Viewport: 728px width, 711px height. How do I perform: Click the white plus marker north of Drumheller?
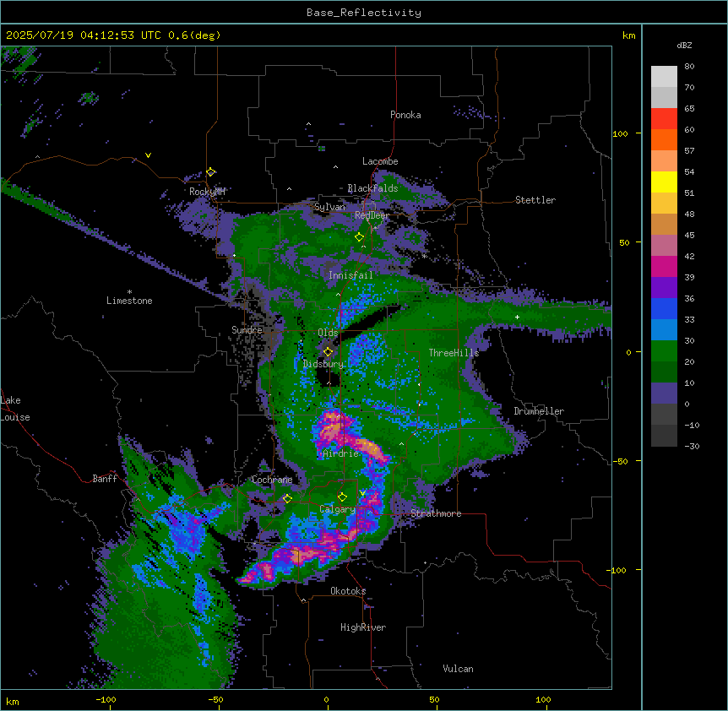point(517,317)
